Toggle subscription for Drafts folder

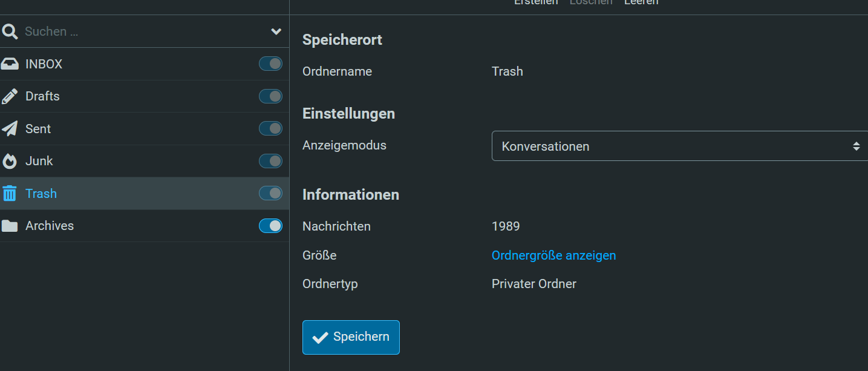tap(270, 96)
